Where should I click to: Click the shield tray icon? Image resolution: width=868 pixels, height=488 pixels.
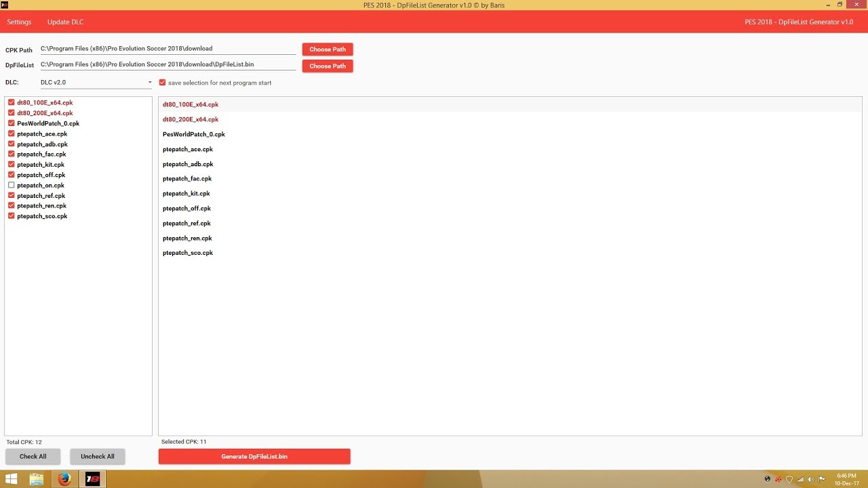click(789, 479)
